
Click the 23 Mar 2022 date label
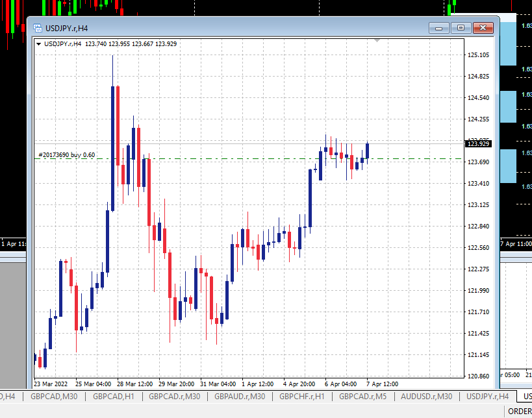pos(51,384)
